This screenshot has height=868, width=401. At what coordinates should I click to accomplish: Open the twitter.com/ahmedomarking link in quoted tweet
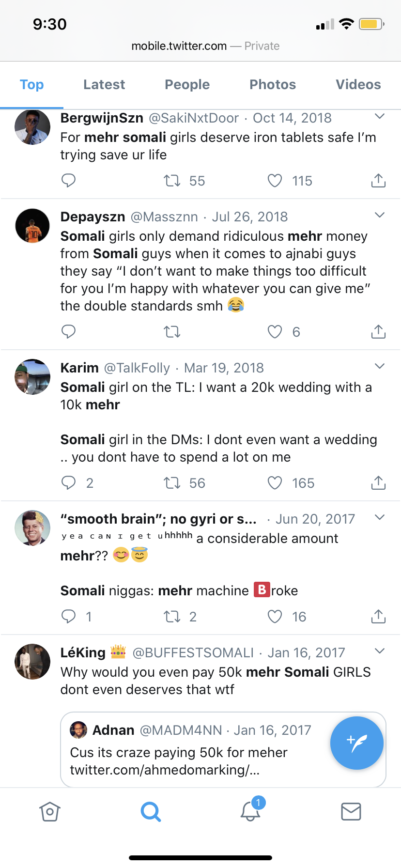tap(165, 770)
